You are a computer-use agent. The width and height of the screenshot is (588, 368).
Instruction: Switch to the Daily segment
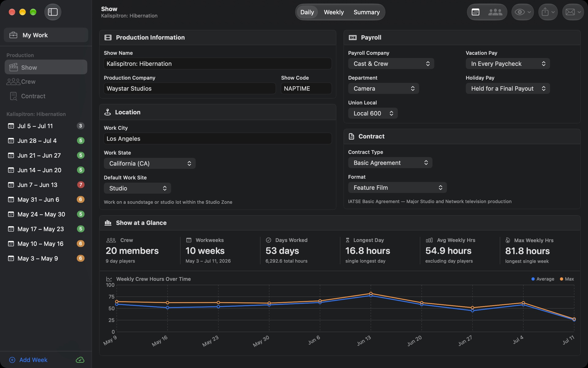point(307,12)
